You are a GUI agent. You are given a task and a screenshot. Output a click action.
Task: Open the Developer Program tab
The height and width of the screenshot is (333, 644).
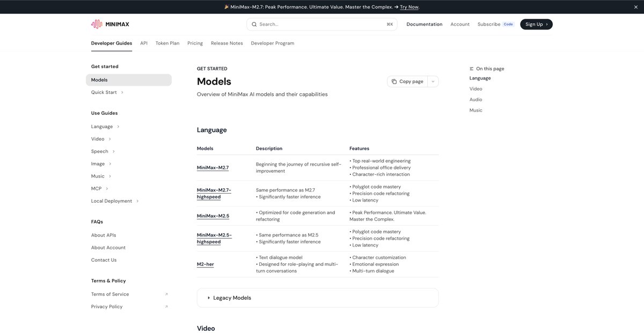(x=273, y=43)
